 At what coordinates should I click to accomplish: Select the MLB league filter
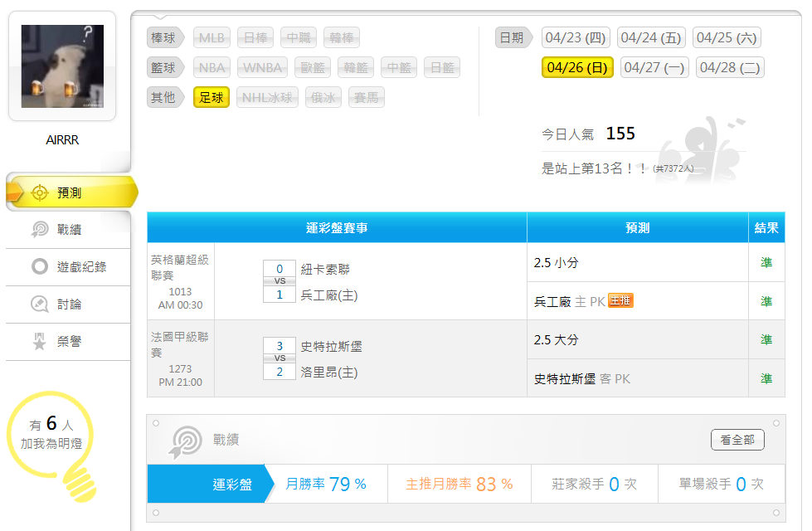212,38
